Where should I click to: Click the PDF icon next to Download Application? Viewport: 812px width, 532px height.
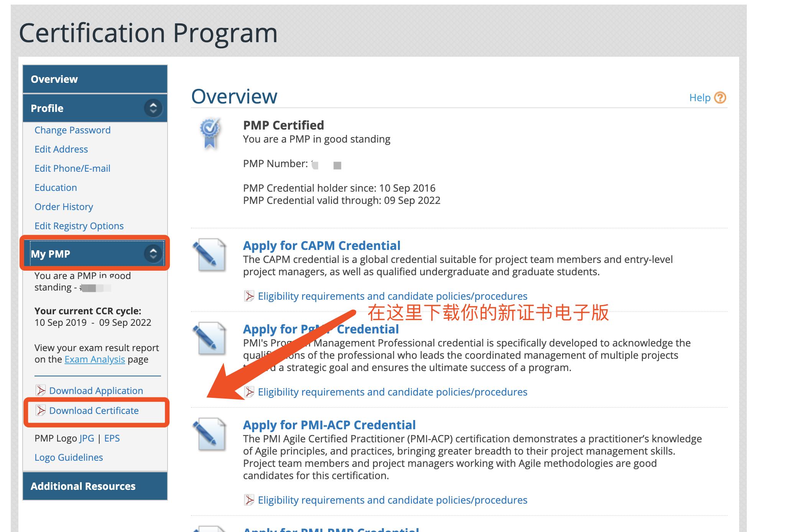41,391
